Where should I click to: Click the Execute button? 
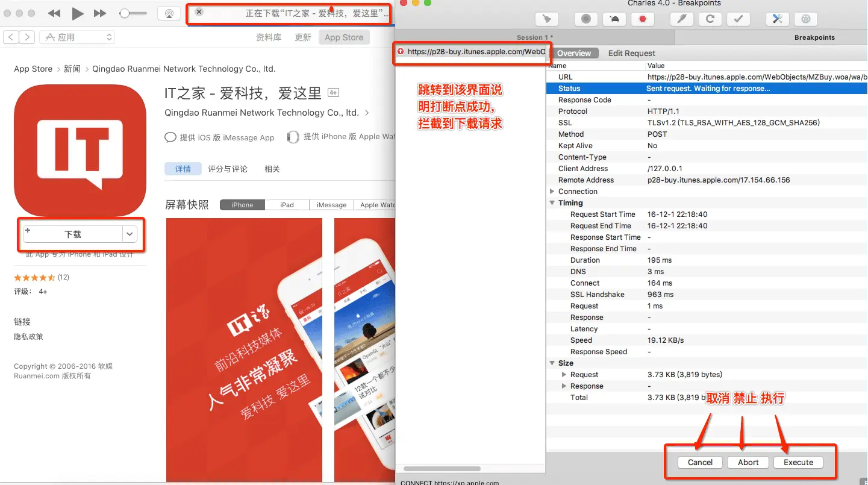pos(798,462)
